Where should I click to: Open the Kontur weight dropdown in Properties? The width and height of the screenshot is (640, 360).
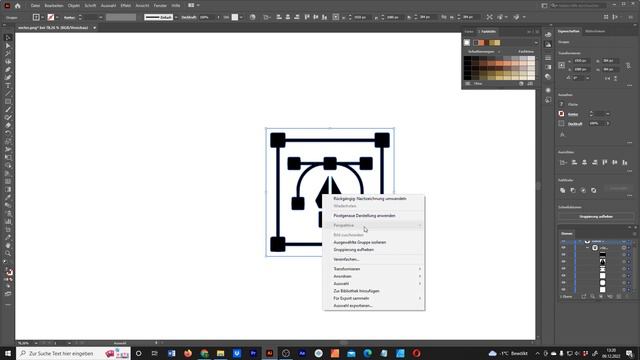click(x=608, y=114)
